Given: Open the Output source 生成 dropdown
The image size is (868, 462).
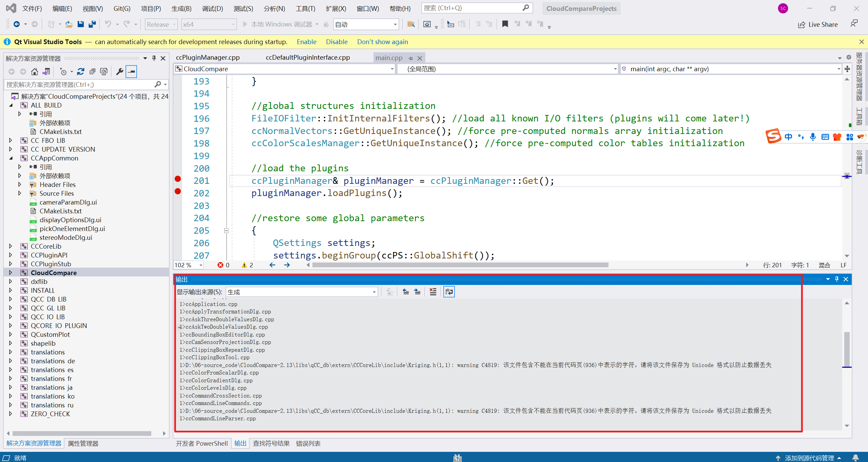Looking at the screenshot, I should click(x=302, y=292).
